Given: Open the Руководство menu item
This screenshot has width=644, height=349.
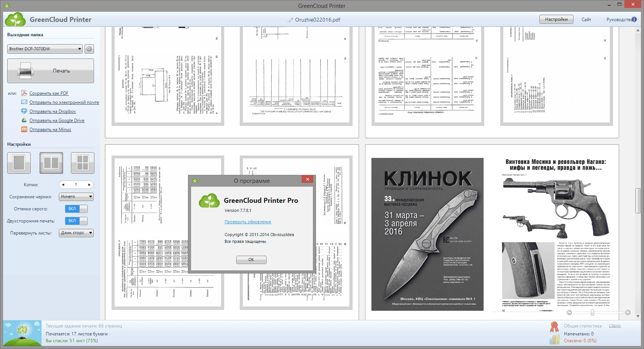Looking at the screenshot, I should point(619,20).
